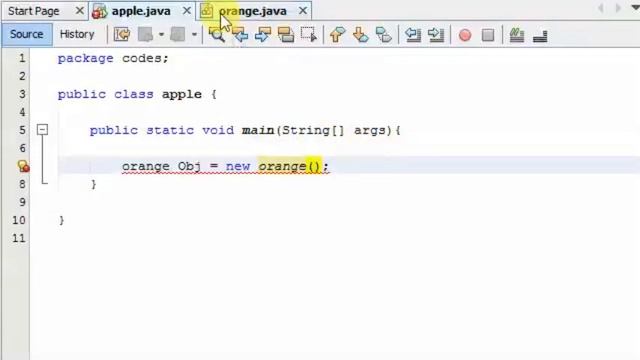The width and height of the screenshot is (640, 360).
Task: Click 'codes;' on line 1
Action: [x=145, y=58]
